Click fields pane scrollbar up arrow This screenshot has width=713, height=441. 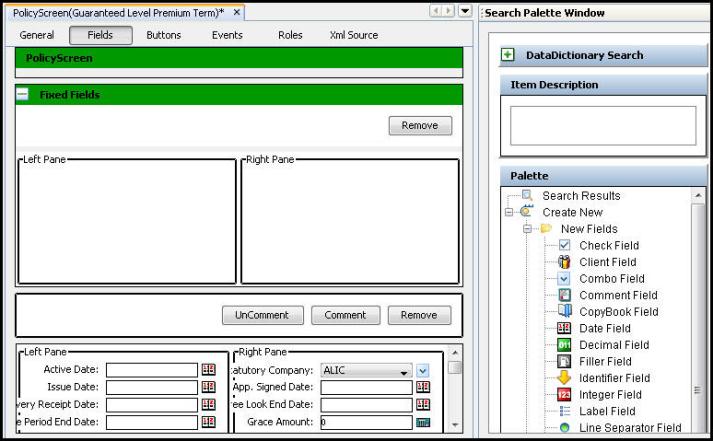(x=455, y=352)
